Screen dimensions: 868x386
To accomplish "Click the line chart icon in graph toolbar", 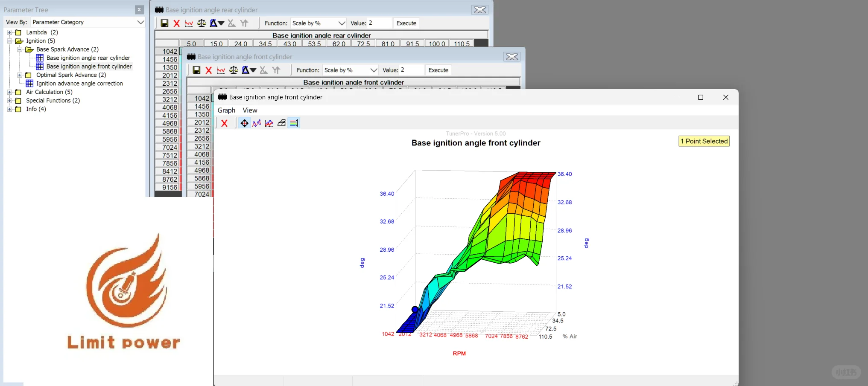I will click(x=269, y=123).
